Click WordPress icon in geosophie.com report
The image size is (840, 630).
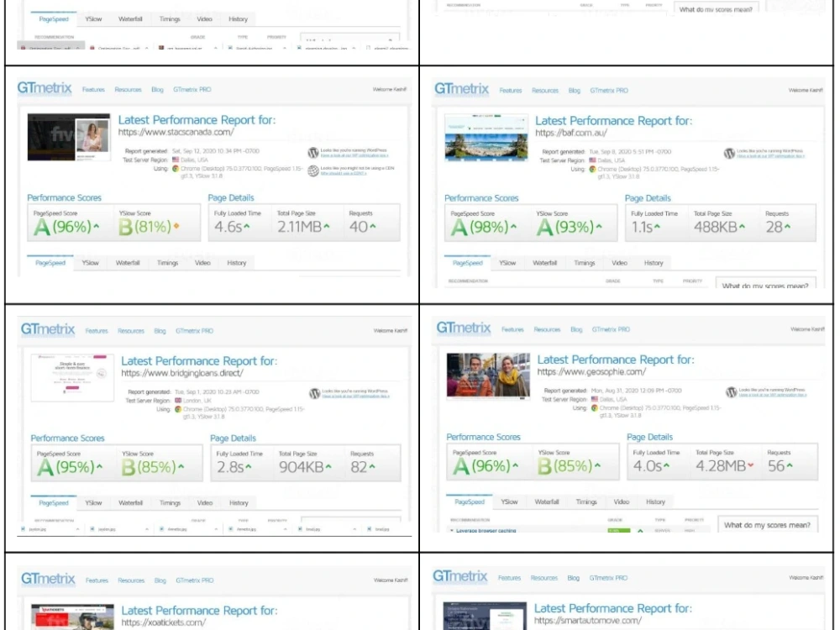732,392
